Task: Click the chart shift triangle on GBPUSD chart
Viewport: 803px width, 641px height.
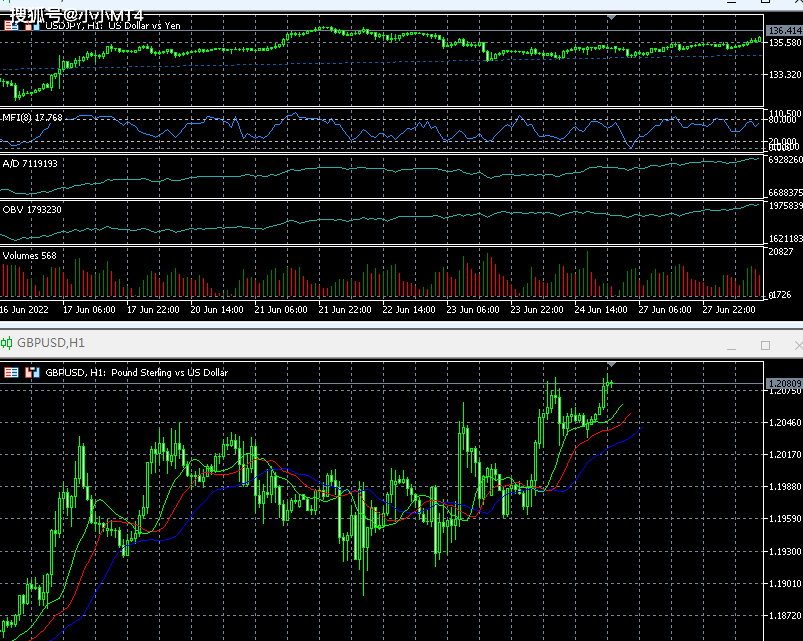Action: (612, 364)
